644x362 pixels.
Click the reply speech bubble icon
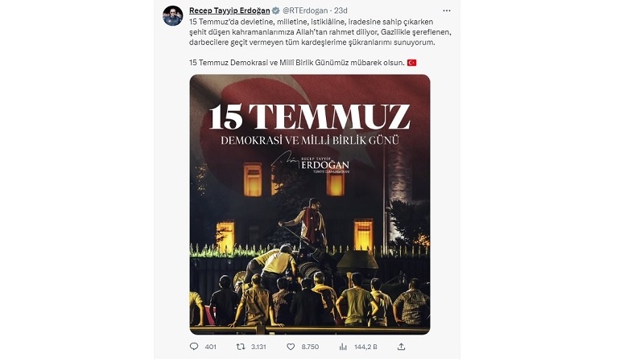(x=194, y=347)
